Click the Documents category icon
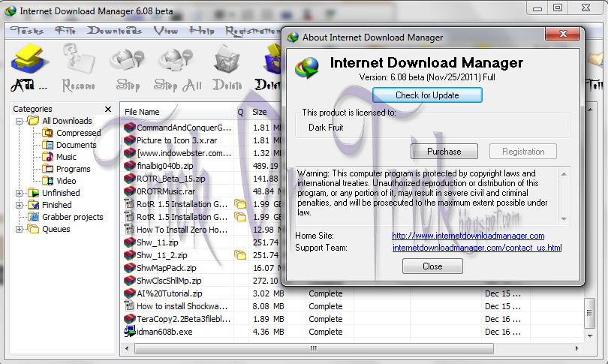The width and height of the screenshot is (608, 364). coord(48,145)
